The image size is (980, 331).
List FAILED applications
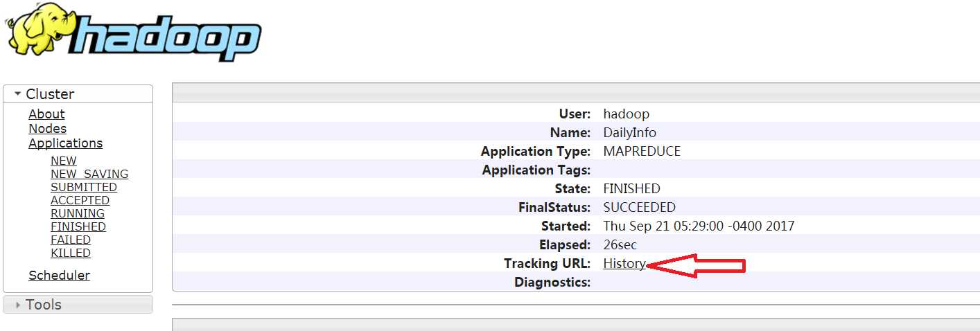(x=70, y=240)
